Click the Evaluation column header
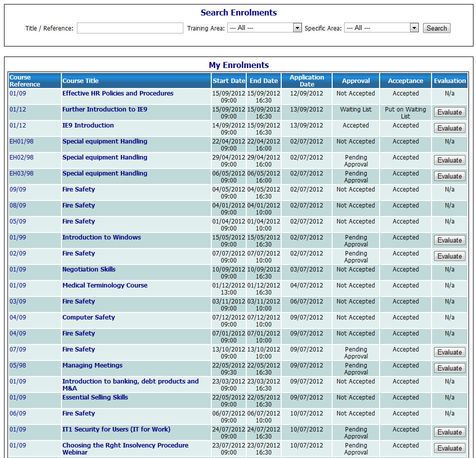The width and height of the screenshot is (476, 458). point(450,81)
